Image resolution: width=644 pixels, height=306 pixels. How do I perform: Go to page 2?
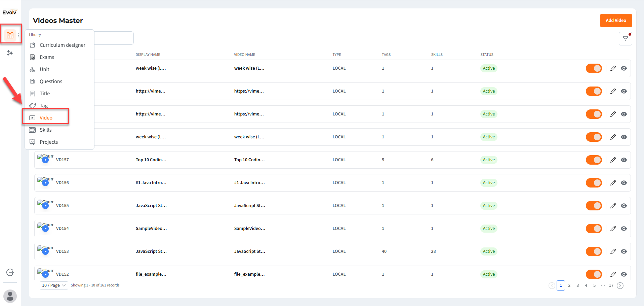[x=569, y=285]
